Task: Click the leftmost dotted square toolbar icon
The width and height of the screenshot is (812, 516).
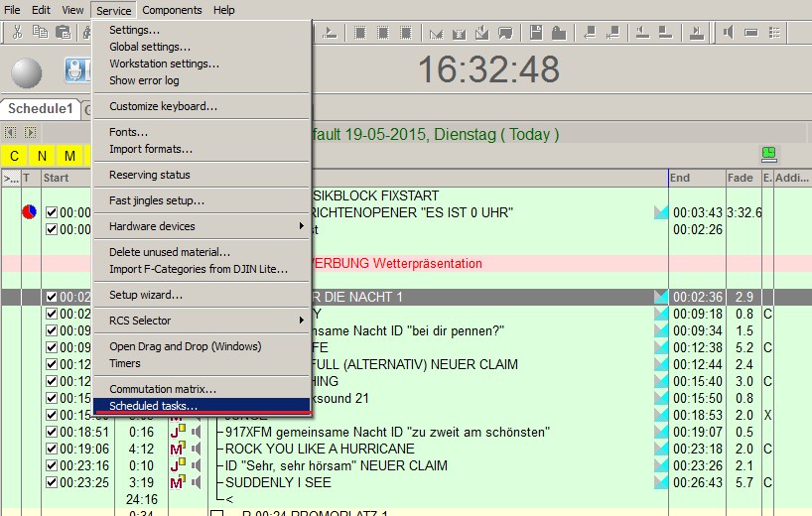Action: (360, 33)
